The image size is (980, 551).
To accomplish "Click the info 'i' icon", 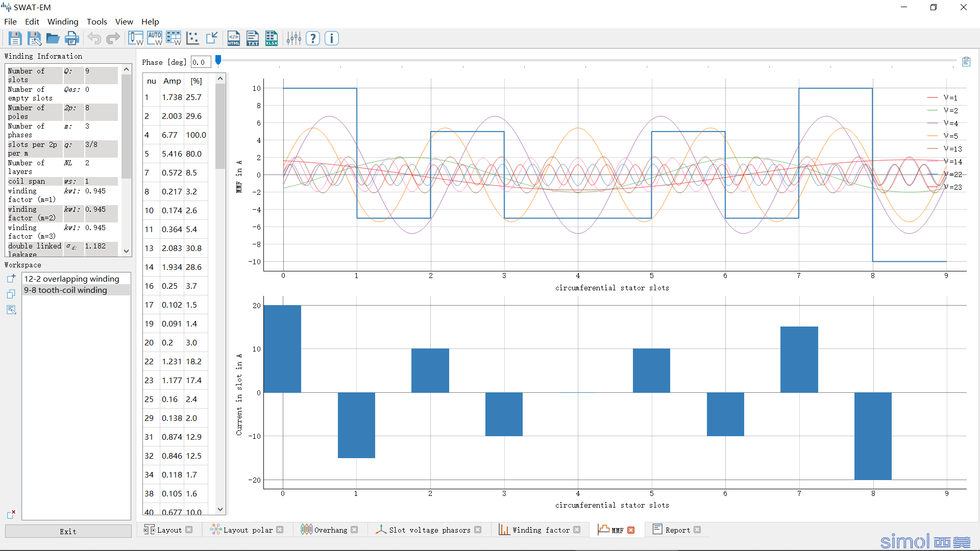I will 332,38.
